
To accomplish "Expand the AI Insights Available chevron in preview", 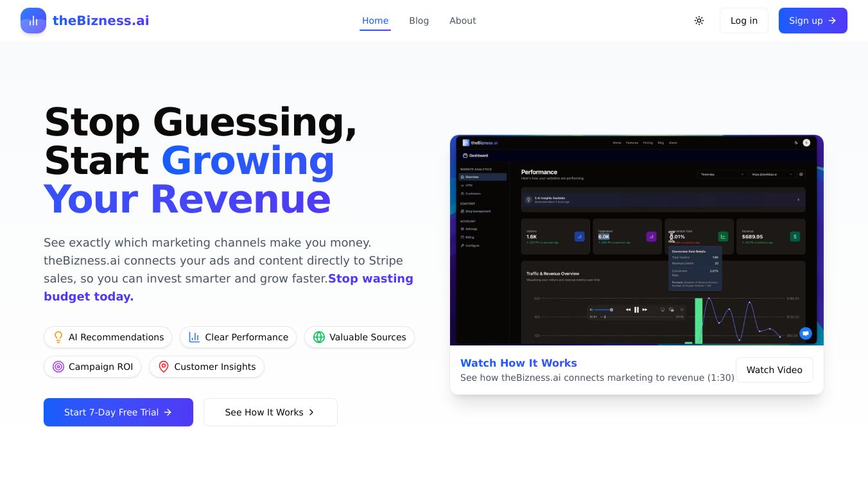I will point(798,200).
